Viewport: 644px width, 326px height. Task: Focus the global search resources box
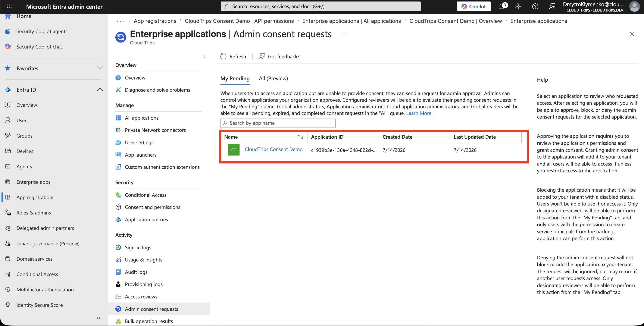(x=321, y=6)
